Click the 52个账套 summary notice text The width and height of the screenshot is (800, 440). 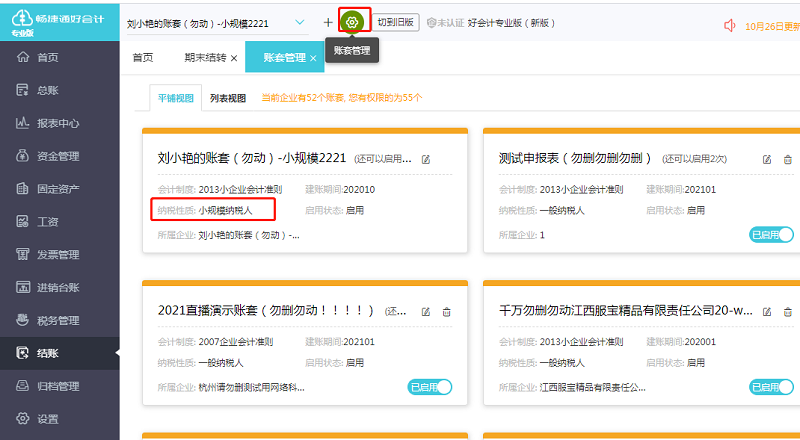341,97
